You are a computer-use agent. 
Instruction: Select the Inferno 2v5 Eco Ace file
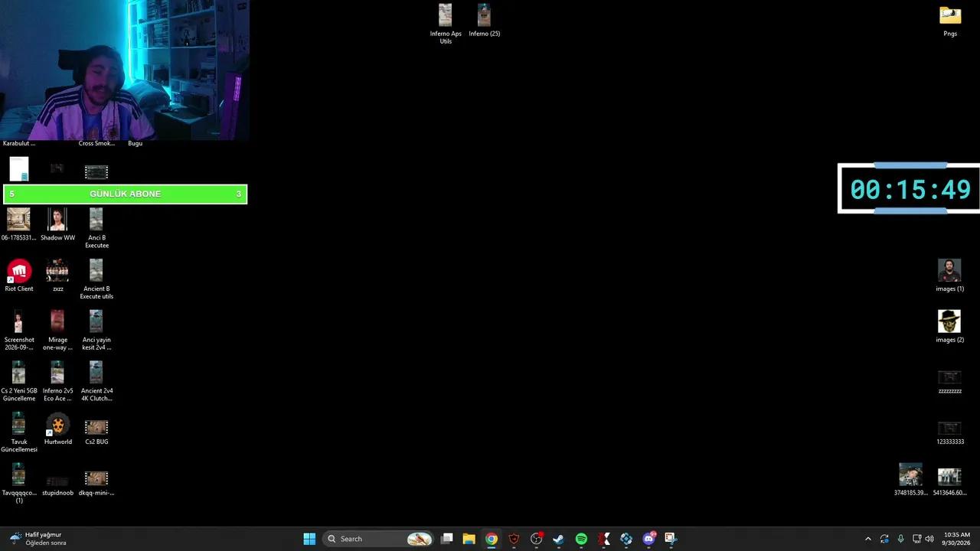[57, 381]
